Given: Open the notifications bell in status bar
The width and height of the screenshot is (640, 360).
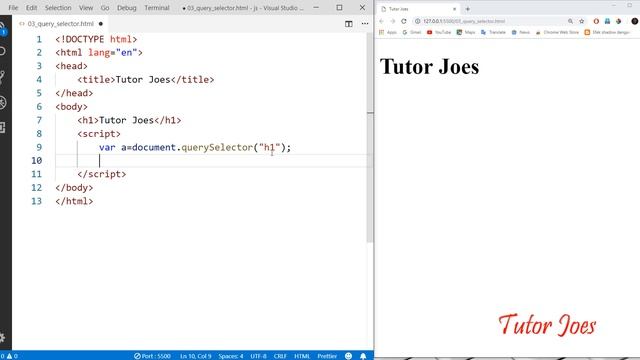Looking at the screenshot, I should pos(363,356).
